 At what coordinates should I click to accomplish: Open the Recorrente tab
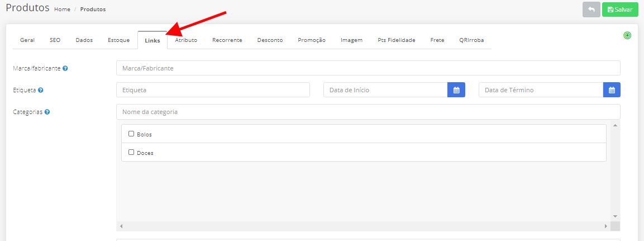tap(227, 40)
